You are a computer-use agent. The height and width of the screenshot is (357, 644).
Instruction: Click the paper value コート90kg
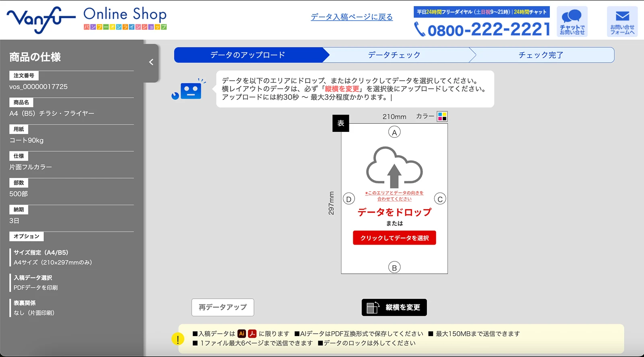[x=27, y=140]
